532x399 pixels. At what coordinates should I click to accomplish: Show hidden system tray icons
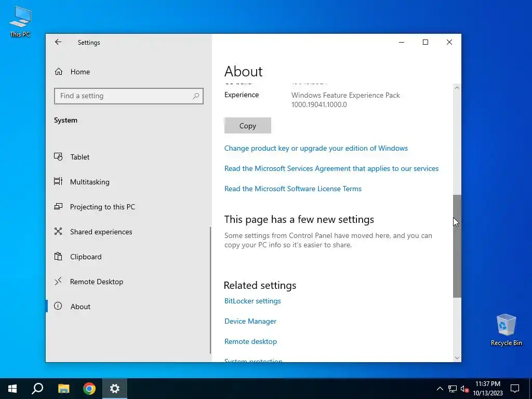pyautogui.click(x=440, y=389)
